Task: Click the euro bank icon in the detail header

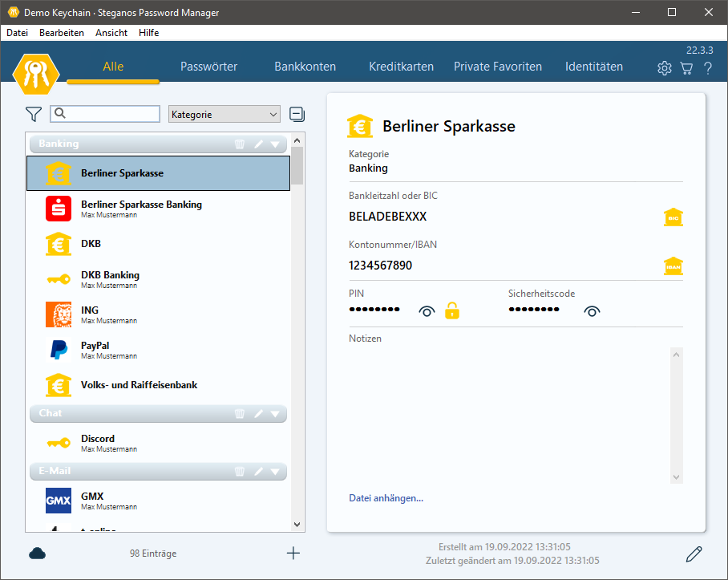Action: click(x=360, y=126)
